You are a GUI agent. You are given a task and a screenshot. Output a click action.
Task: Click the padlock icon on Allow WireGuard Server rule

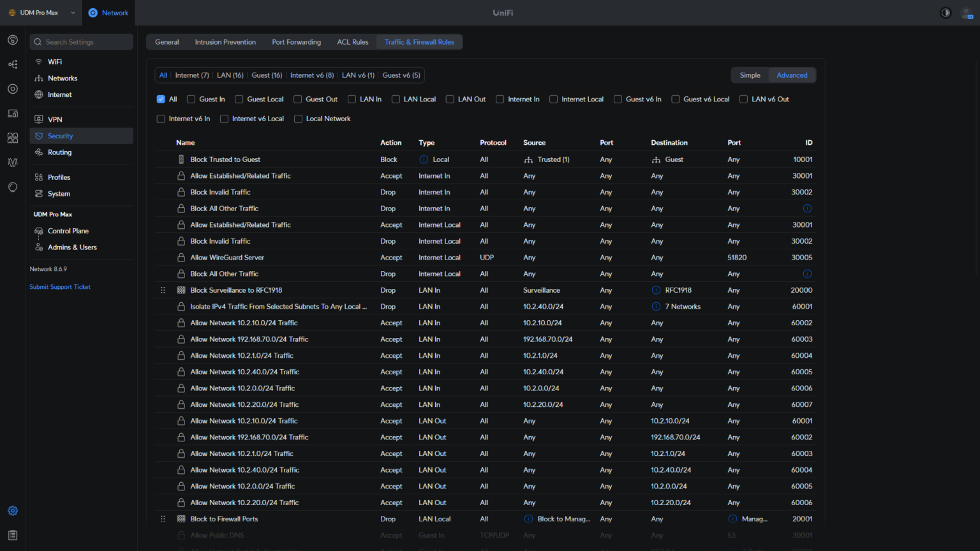pyautogui.click(x=181, y=257)
